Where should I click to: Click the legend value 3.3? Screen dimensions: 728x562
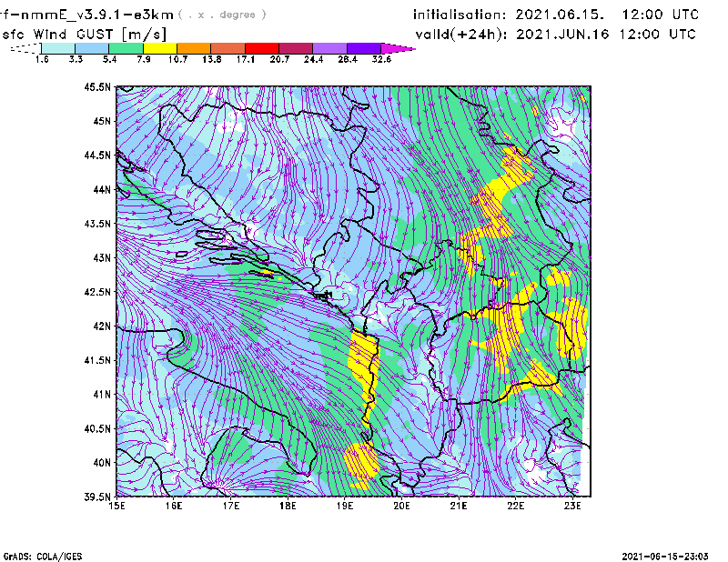[x=76, y=59]
